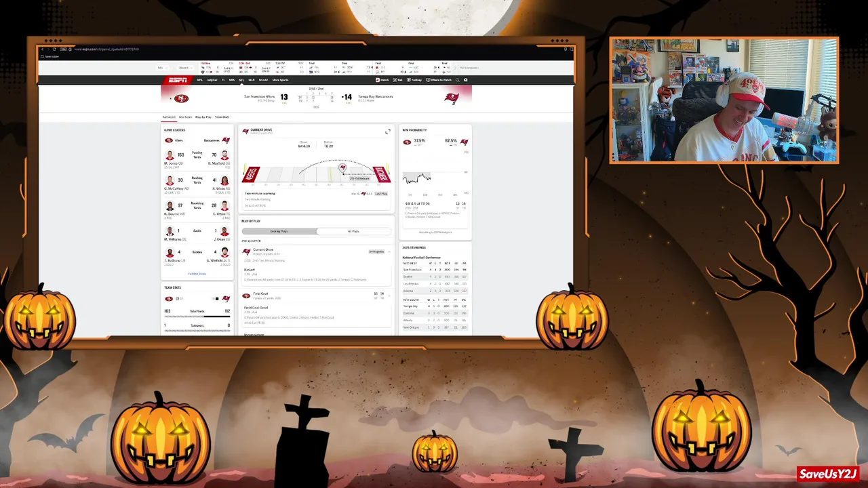The image size is (868, 488).
Task: Switch to the All Plays toggle
Action: point(353,231)
